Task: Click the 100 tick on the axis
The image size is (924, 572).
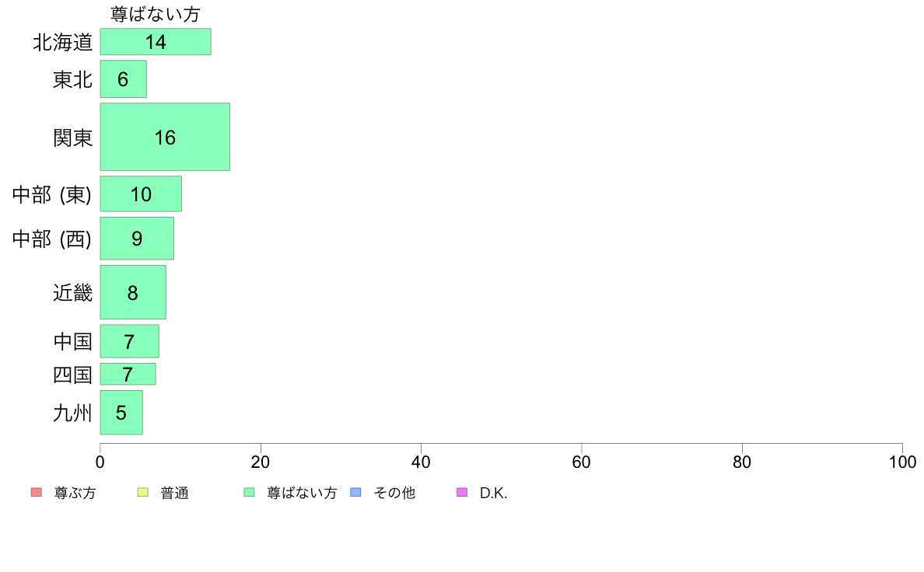Action: (x=902, y=462)
